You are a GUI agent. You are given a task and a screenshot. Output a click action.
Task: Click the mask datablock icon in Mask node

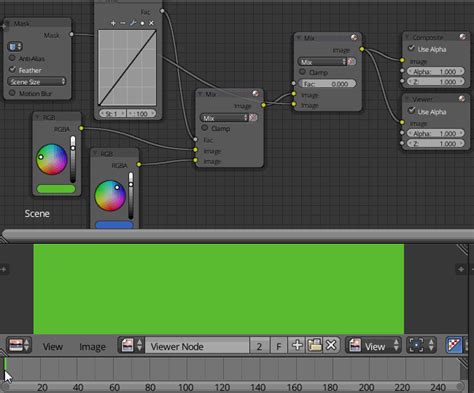click(15, 46)
